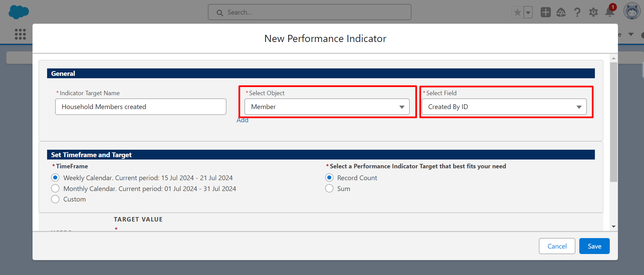Viewport: 644px width, 275px height.
Task: Expand the Select Field dropdown
Action: tap(504, 107)
